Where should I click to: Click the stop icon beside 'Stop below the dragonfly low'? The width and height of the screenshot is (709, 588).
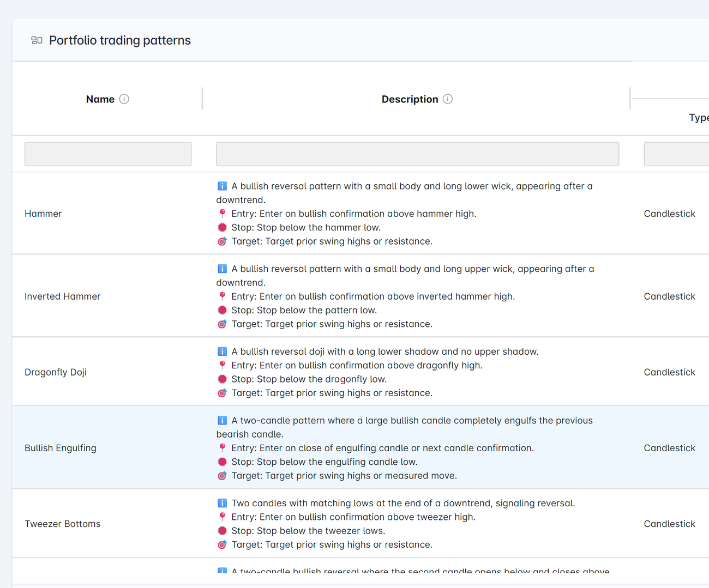(222, 379)
